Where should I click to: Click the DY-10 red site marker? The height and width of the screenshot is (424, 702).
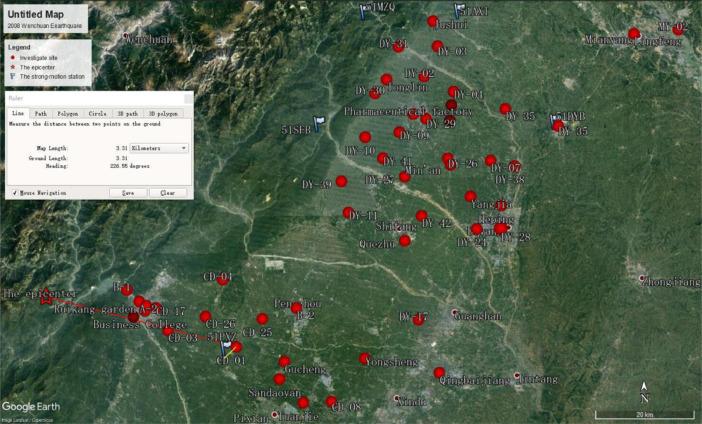pos(365,137)
